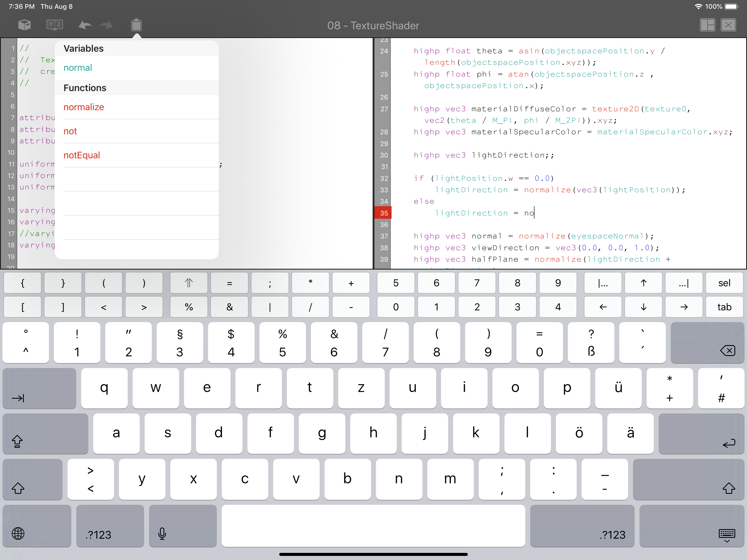Select line number 35 marker
This screenshot has height=560, width=747.
(x=383, y=213)
